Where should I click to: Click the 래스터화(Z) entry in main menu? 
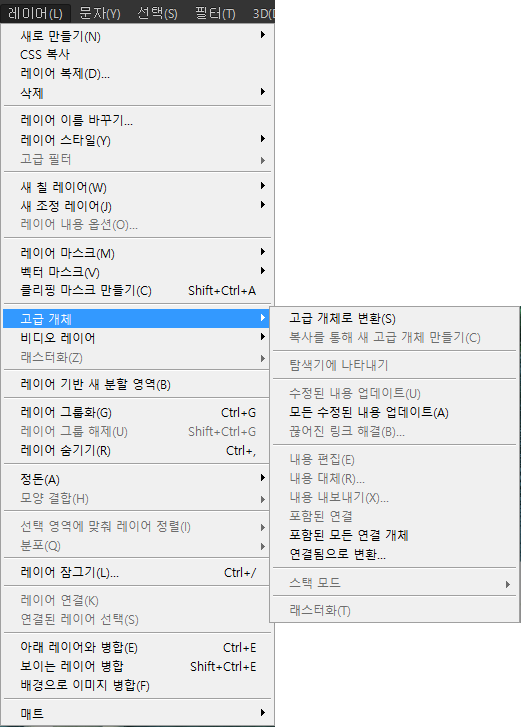click(x=137, y=357)
